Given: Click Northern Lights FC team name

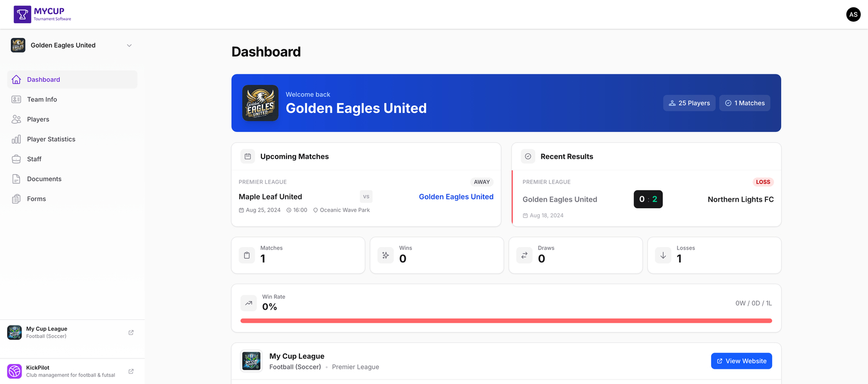Looking at the screenshot, I should point(741,200).
